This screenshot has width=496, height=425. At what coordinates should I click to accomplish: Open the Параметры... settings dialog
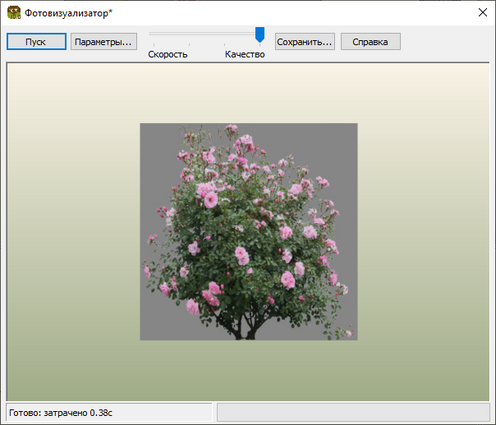pos(104,42)
